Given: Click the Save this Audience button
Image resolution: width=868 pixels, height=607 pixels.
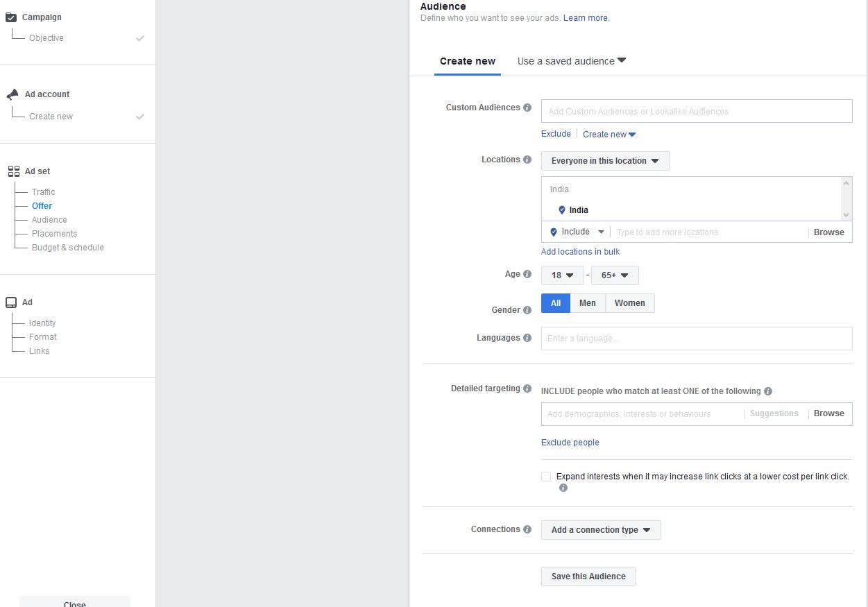Looking at the screenshot, I should click(x=588, y=576).
